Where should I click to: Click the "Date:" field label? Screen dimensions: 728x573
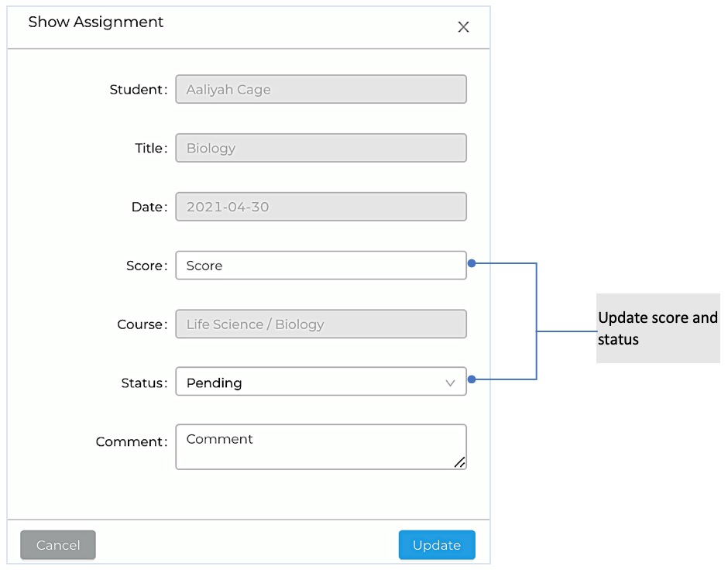click(x=149, y=208)
